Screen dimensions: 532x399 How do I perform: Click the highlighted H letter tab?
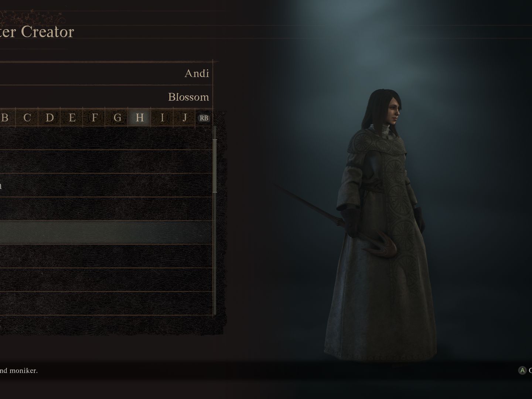click(140, 118)
